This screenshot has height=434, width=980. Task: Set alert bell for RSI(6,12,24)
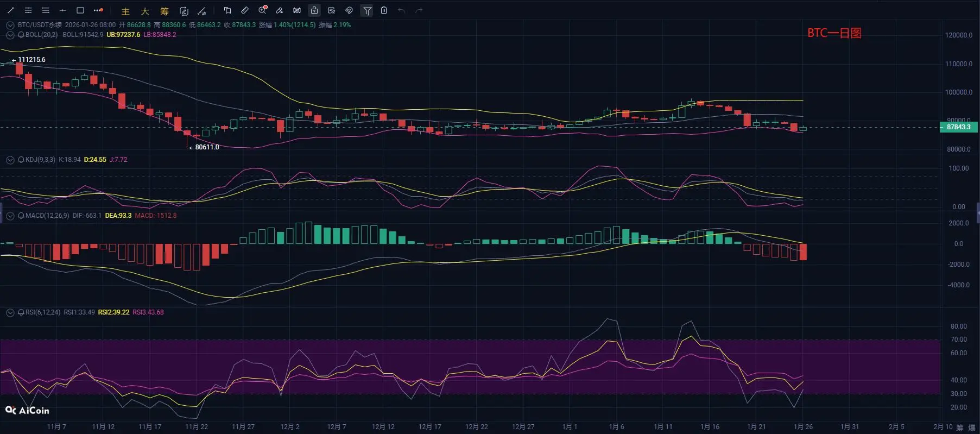[x=21, y=312]
